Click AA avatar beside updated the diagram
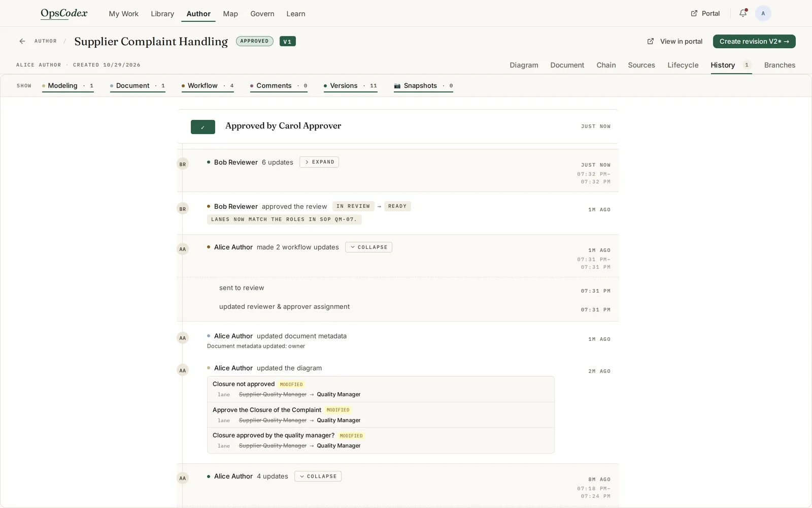The width and height of the screenshot is (812, 508). 183,370
